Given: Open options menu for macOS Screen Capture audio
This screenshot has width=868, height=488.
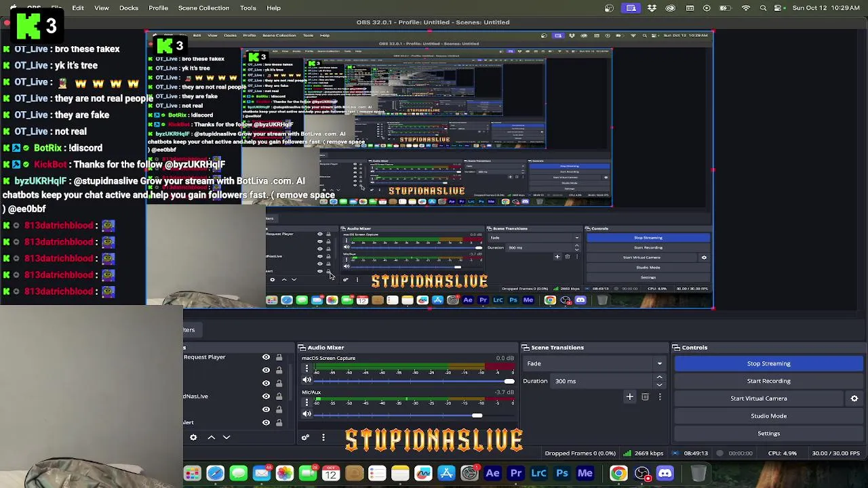Looking at the screenshot, I should [307, 369].
